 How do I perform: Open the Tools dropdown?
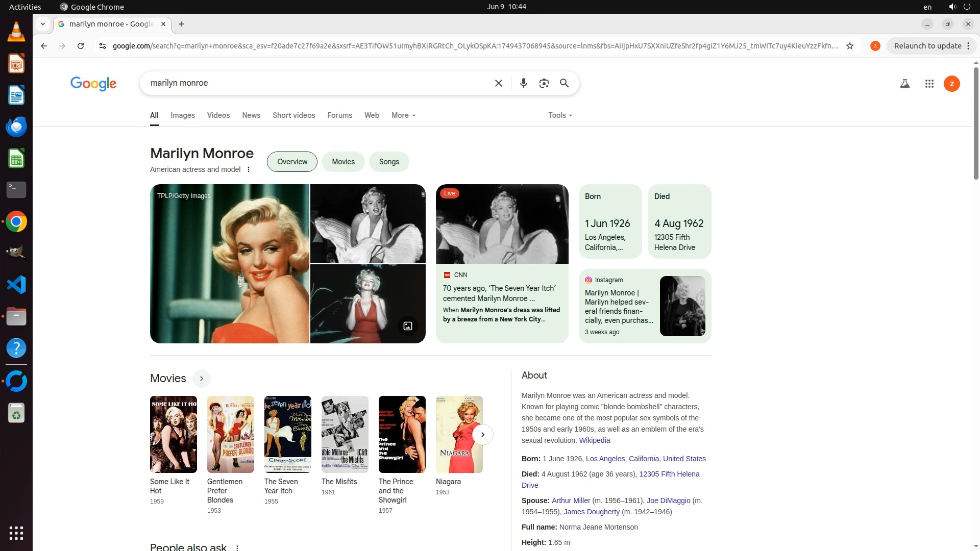(560, 115)
